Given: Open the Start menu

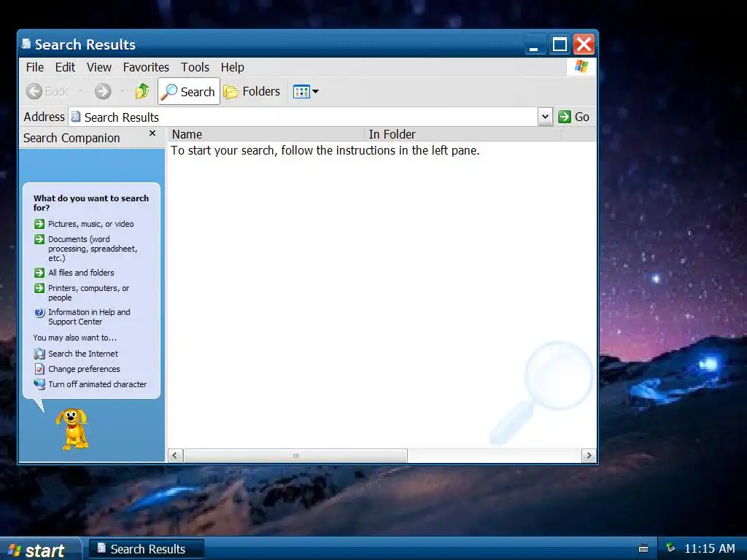Looking at the screenshot, I should [40, 550].
